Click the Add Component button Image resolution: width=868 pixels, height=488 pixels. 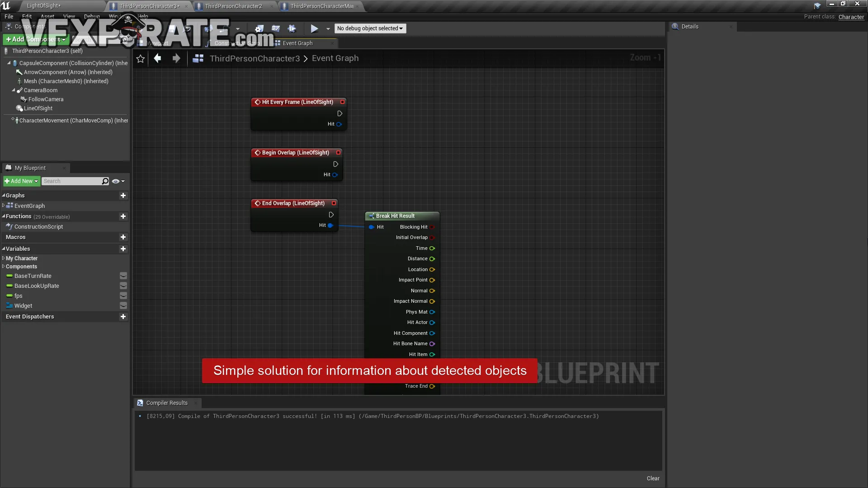(35, 40)
